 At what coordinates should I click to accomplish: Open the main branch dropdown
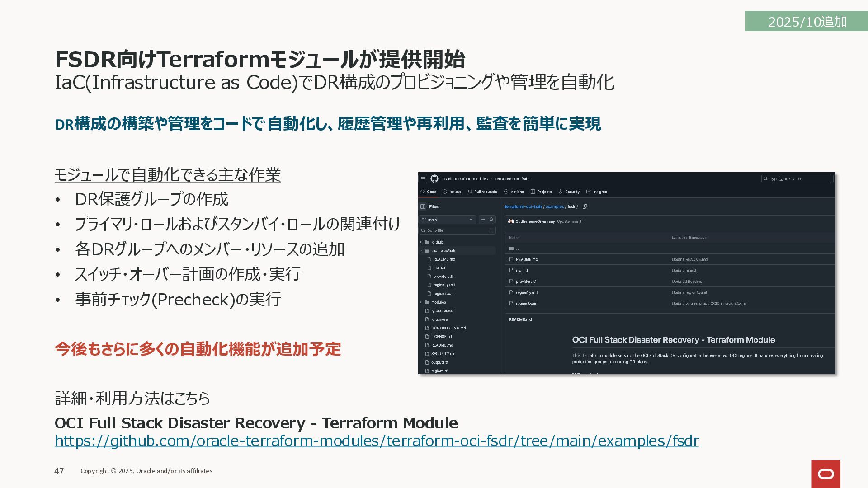447,220
